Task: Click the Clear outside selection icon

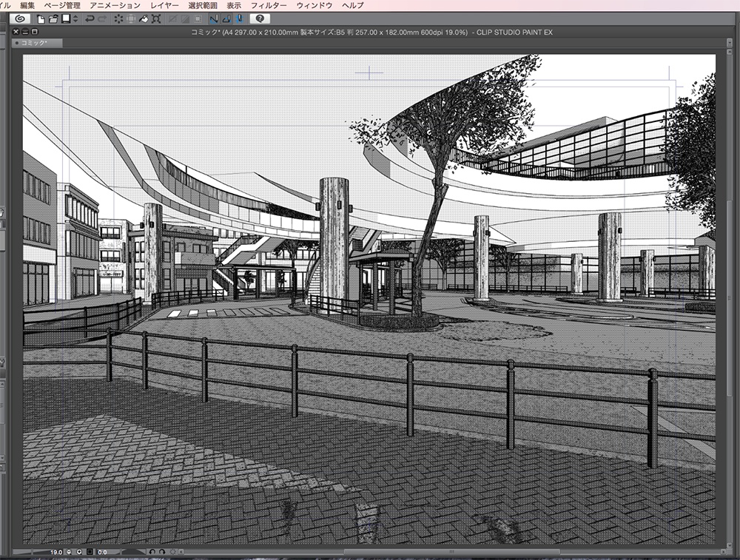Action: coord(131,19)
